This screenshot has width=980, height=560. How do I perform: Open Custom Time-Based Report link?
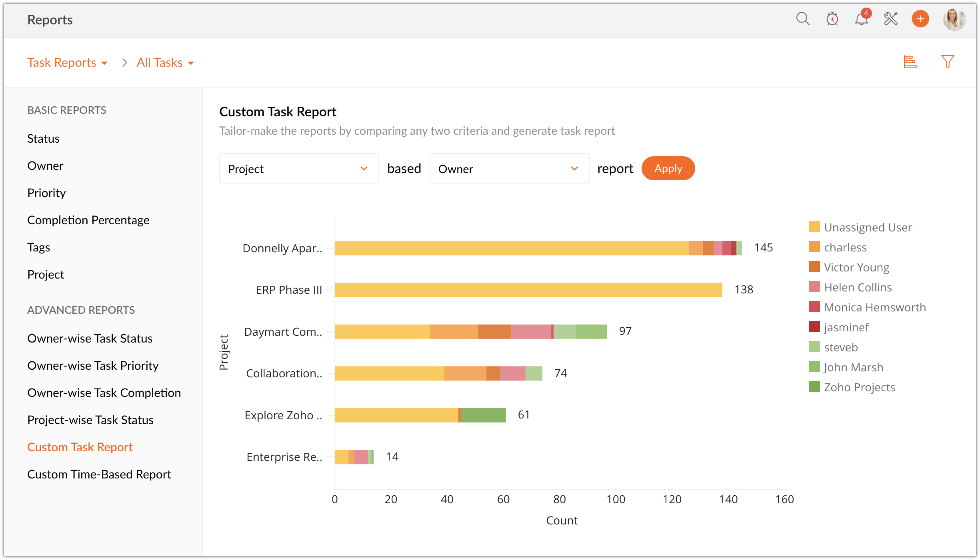pos(99,474)
